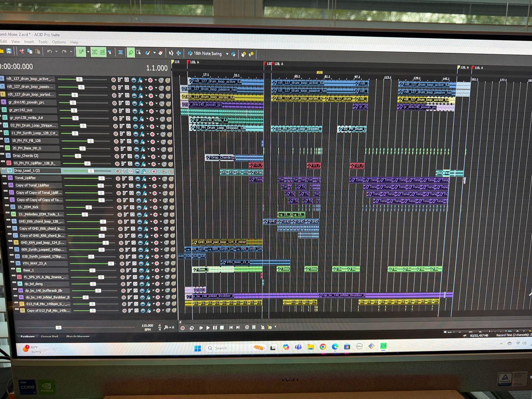The height and width of the screenshot is (399, 532).
Task: Click the volume slider of Bass_1 track
Action: pos(92,270)
